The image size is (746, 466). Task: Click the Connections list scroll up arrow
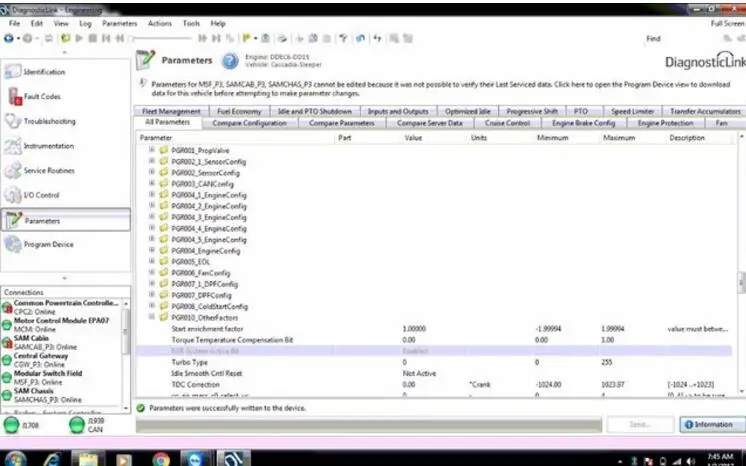click(126, 303)
